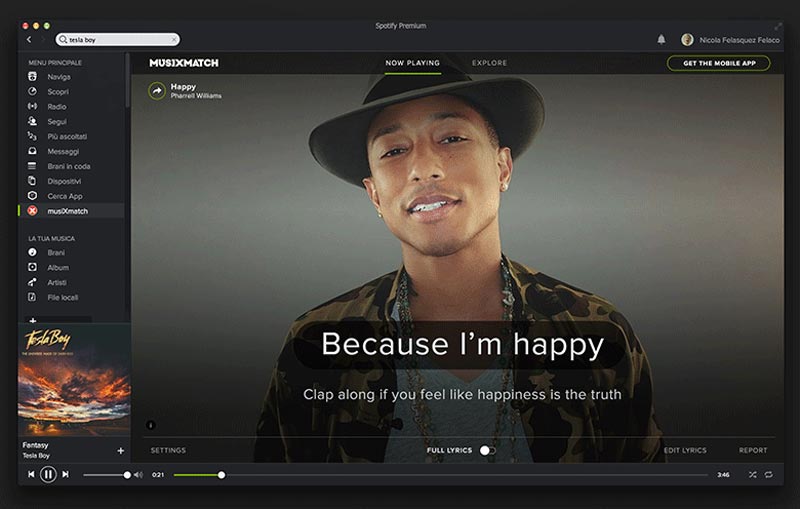Switch to the Explore tab
This screenshot has height=509, width=800.
tap(489, 63)
